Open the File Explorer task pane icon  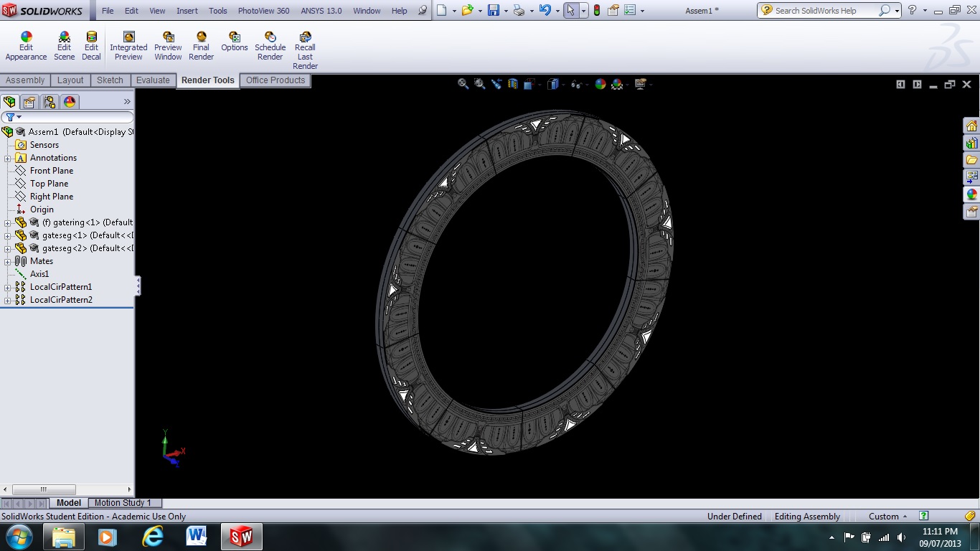click(971, 159)
